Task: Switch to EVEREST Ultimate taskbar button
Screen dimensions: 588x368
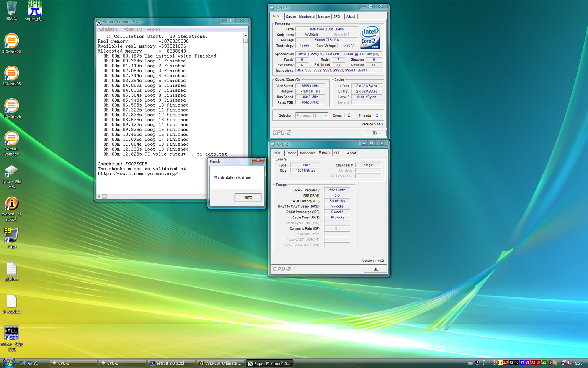Action: [220, 363]
